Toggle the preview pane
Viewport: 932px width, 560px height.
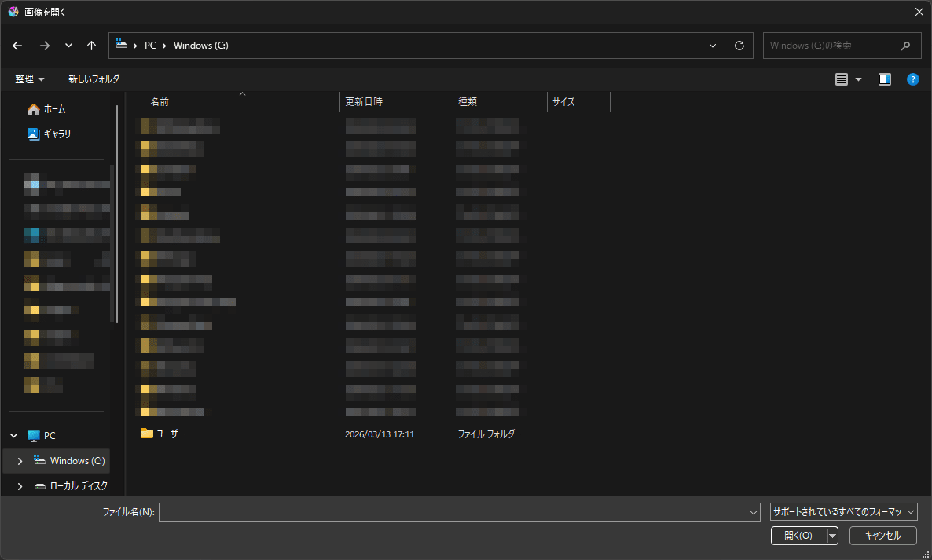pos(885,79)
